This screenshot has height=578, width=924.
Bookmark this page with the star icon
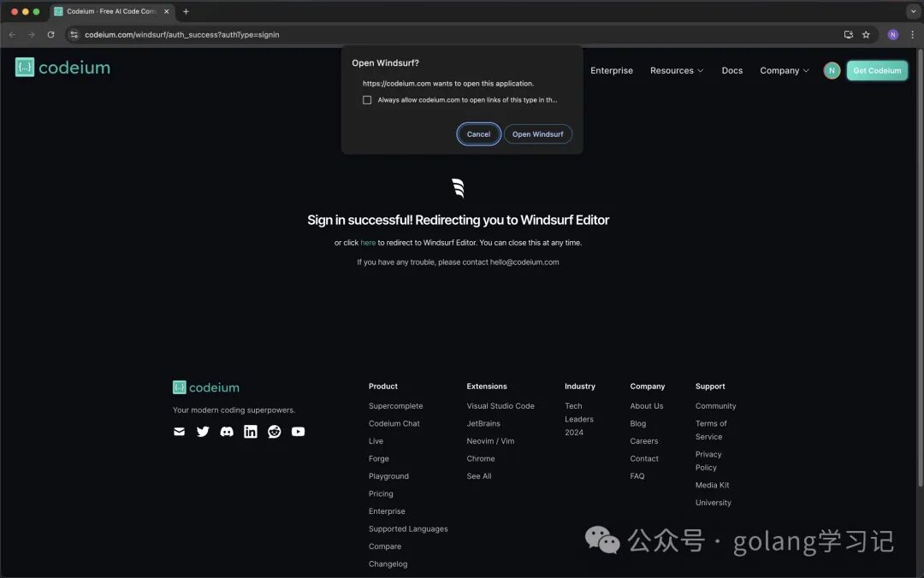point(866,35)
